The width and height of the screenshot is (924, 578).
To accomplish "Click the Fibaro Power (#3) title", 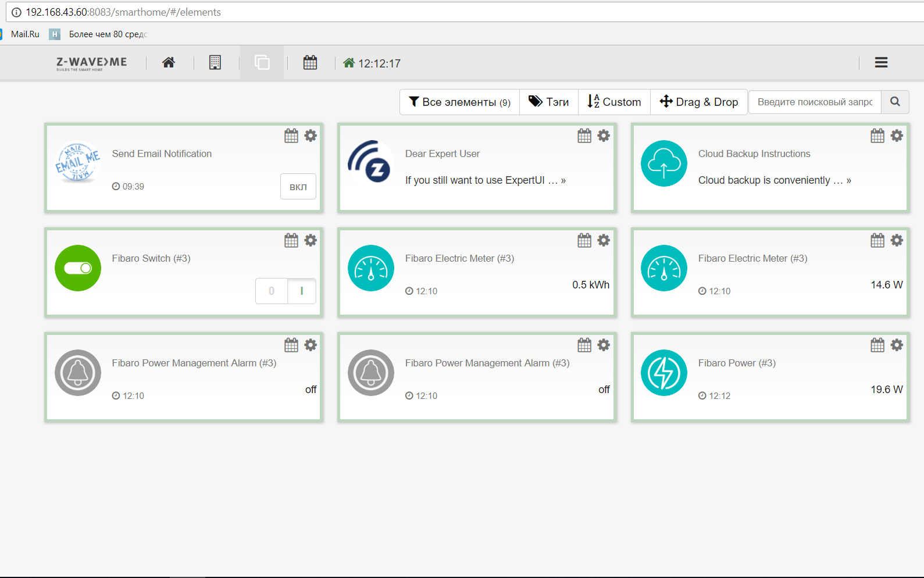I will pos(737,363).
